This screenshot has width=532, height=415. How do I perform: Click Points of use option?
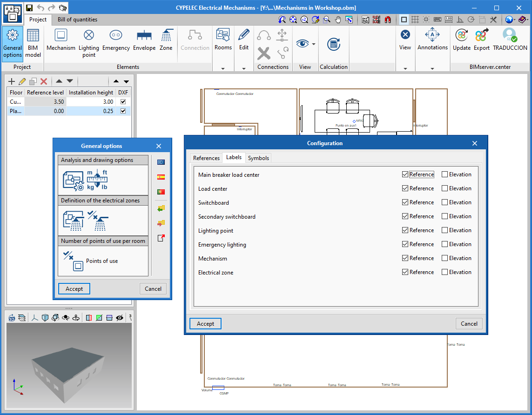click(91, 261)
